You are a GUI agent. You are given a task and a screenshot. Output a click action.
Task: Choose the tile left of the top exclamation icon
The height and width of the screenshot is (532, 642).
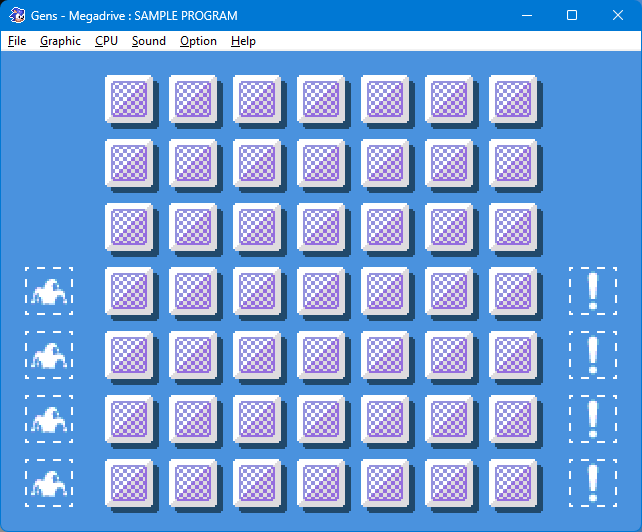[513, 291]
